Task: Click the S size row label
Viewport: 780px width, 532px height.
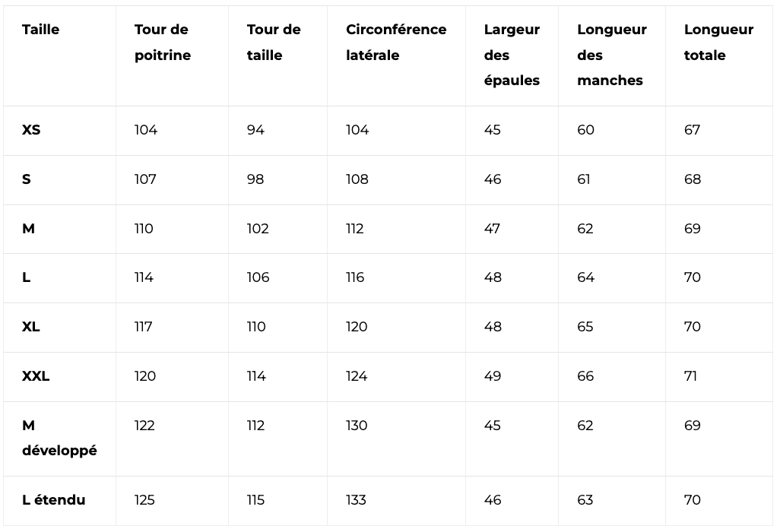Action: (27, 179)
